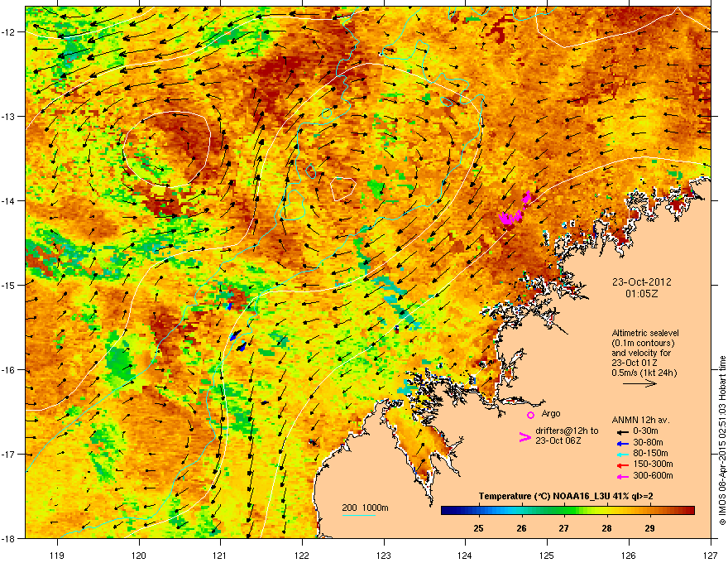728x563 pixels.
Task: Click longitude label 125 on bottom axis
Action: click(547, 555)
